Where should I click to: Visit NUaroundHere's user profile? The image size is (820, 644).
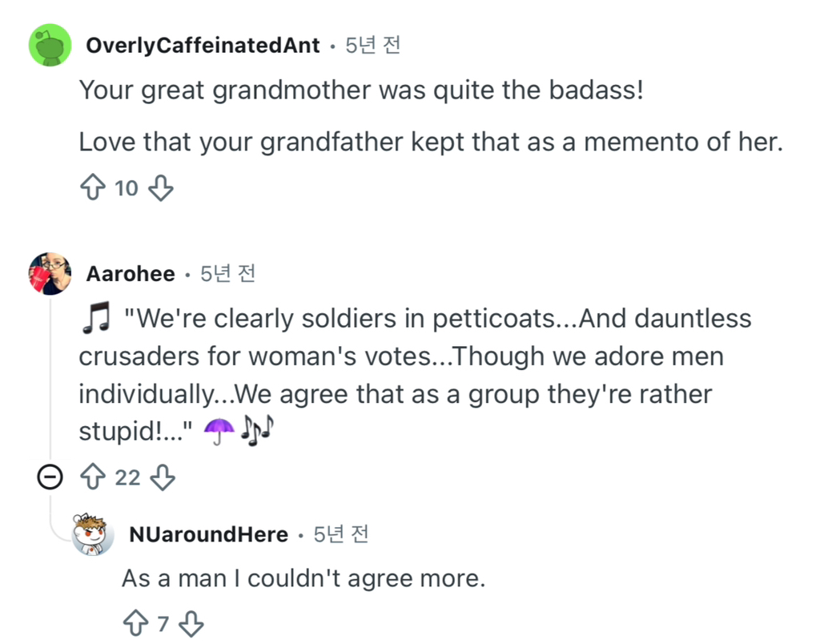click(207, 534)
